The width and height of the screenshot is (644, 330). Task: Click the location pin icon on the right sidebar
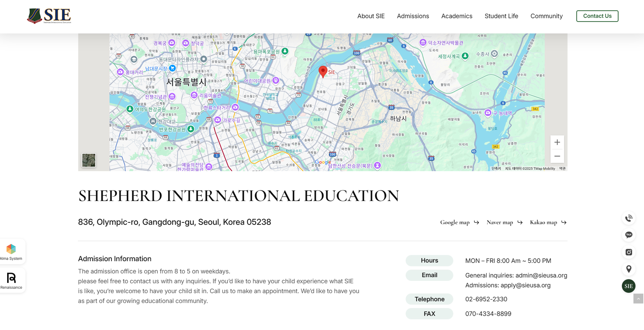coord(628,269)
